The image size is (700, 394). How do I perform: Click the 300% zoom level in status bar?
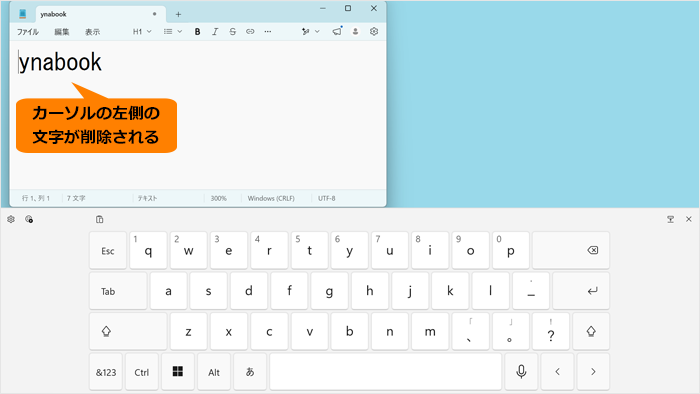[219, 198]
